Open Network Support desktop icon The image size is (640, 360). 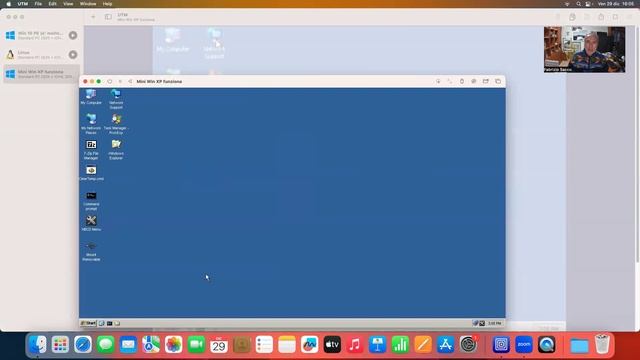(116, 99)
